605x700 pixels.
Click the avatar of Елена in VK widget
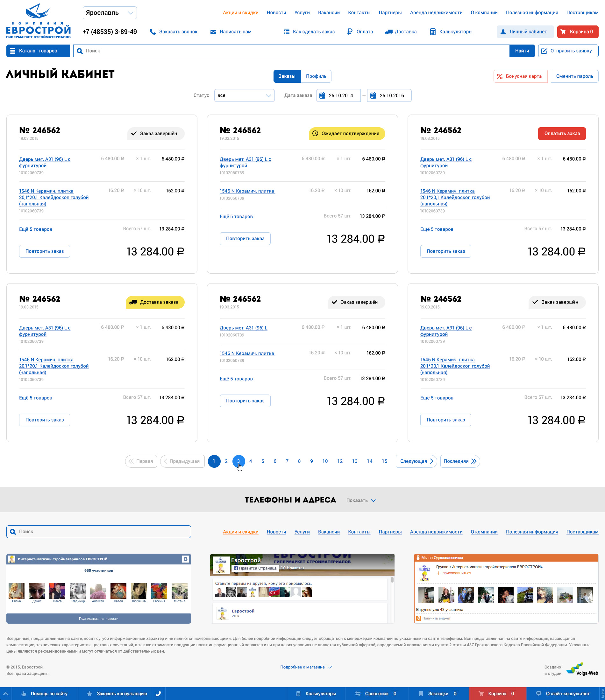click(17, 591)
